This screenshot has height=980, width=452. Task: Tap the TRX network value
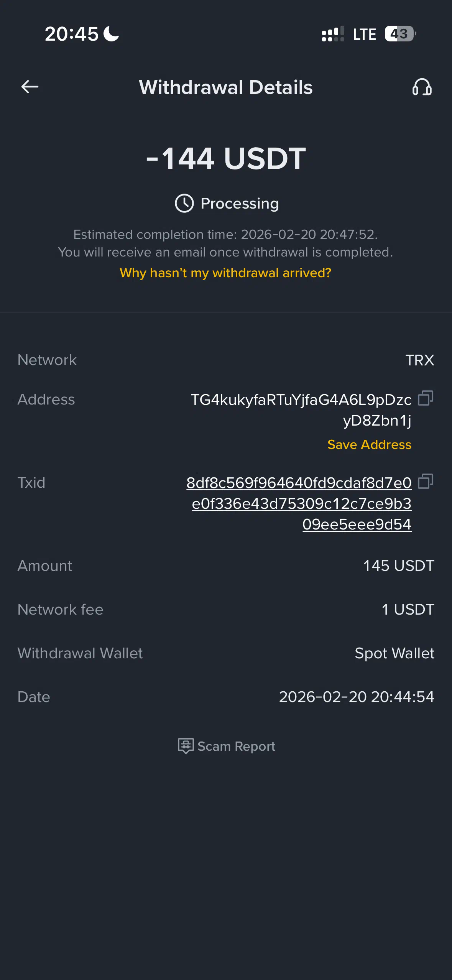[419, 360]
